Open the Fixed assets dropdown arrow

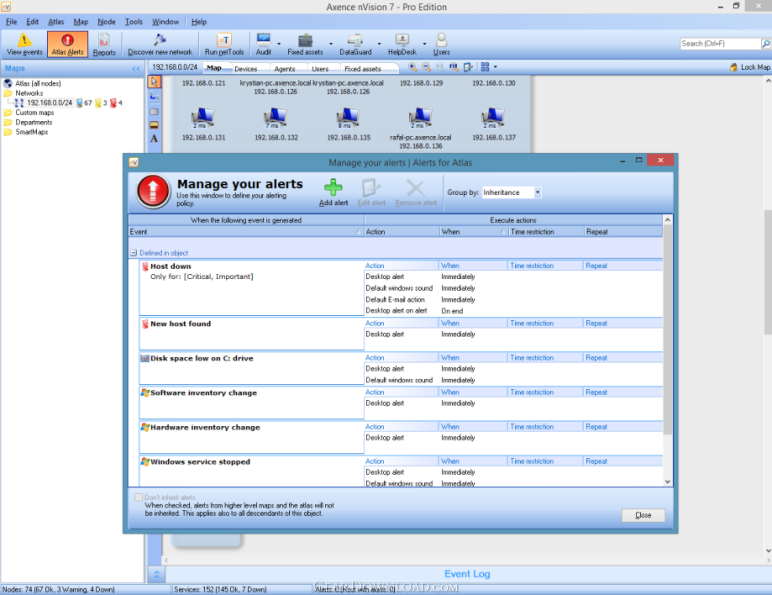[331, 44]
